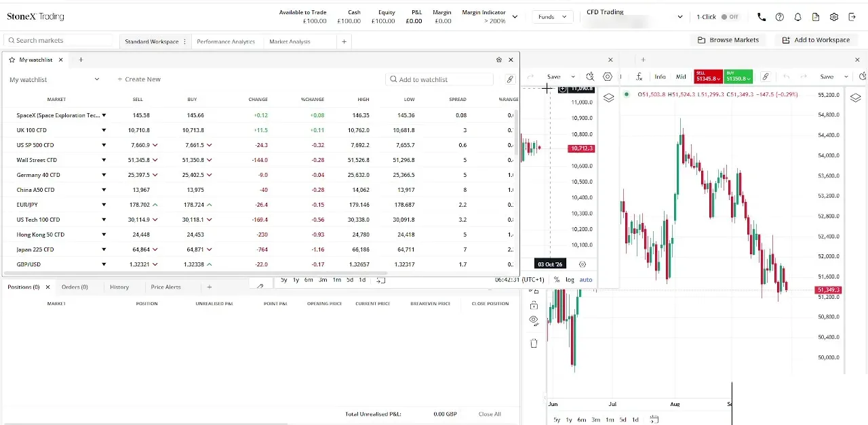The height and width of the screenshot is (425, 868).
Task: Open the Funds dropdown
Action: click(x=553, y=17)
